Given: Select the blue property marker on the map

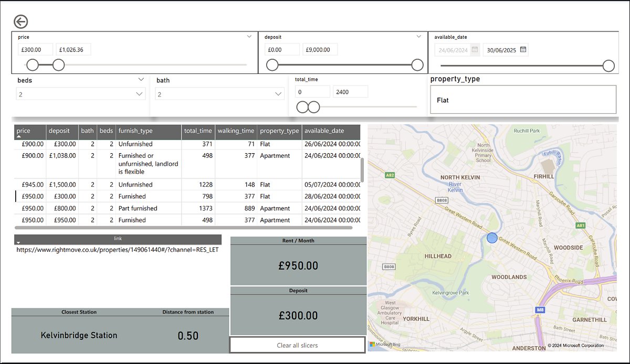Looking at the screenshot, I should 492,238.
